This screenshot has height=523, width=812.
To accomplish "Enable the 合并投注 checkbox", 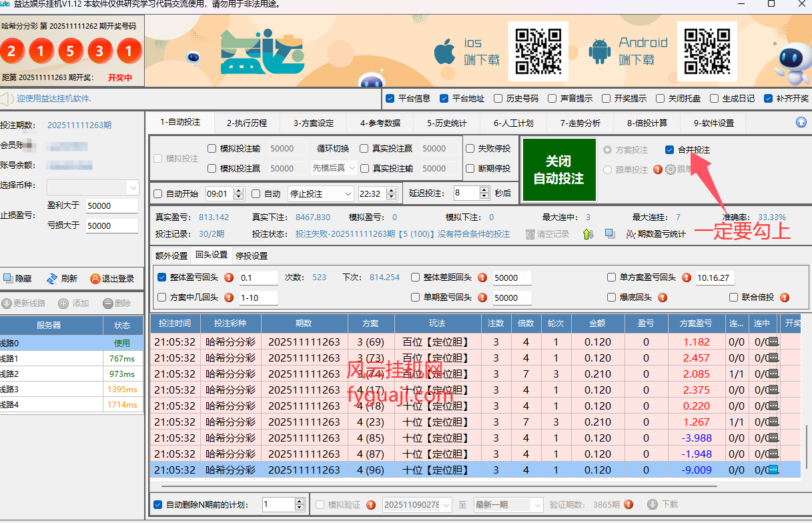I will pyautogui.click(x=669, y=149).
